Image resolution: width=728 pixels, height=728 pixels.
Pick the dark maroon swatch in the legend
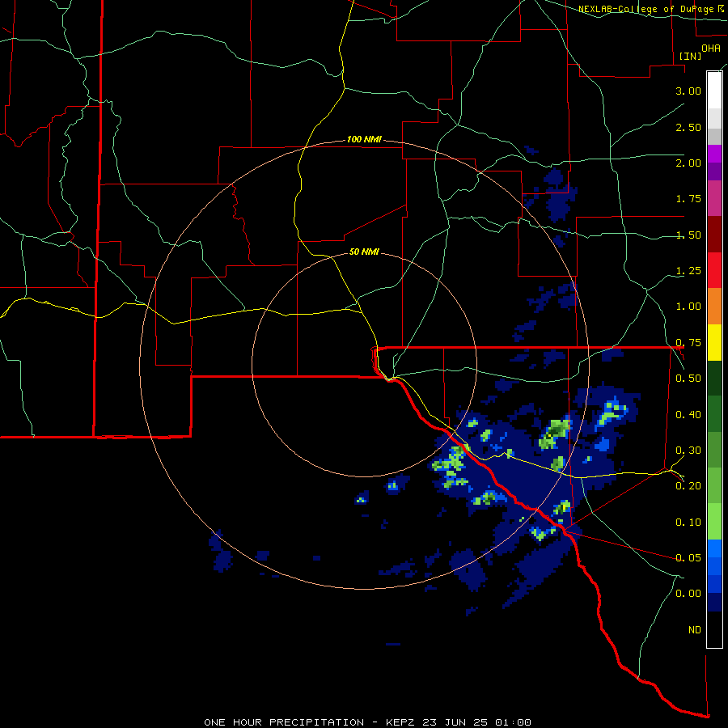click(714, 235)
